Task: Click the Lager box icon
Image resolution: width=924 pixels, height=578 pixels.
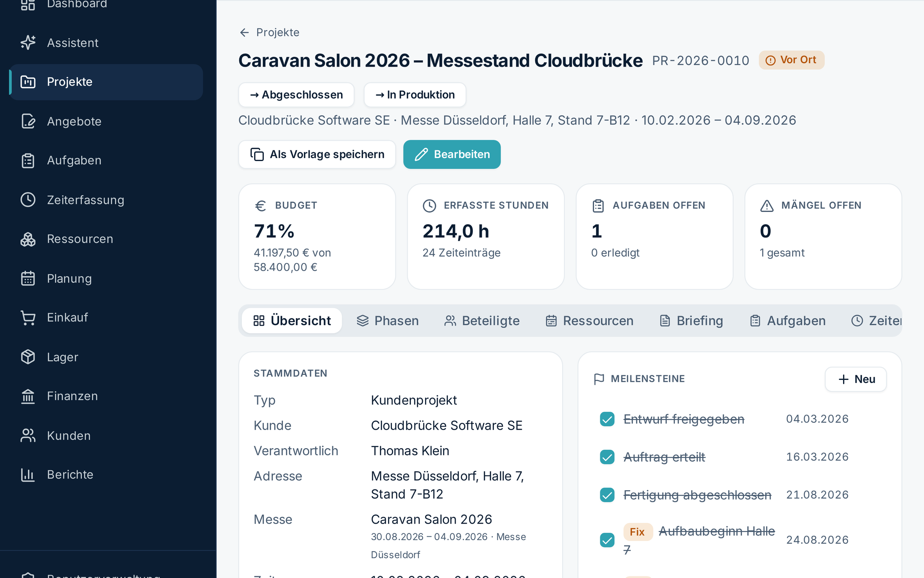Action: coord(28,357)
